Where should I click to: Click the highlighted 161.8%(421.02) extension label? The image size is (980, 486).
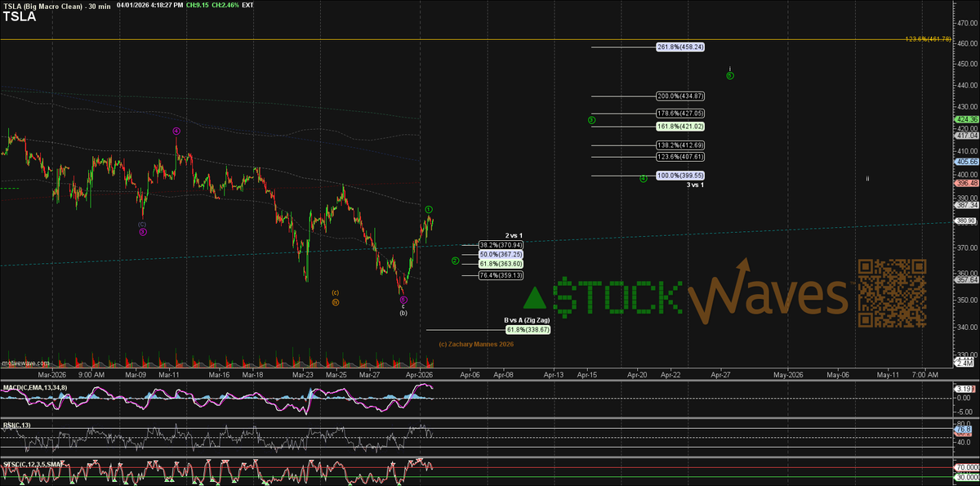point(679,127)
